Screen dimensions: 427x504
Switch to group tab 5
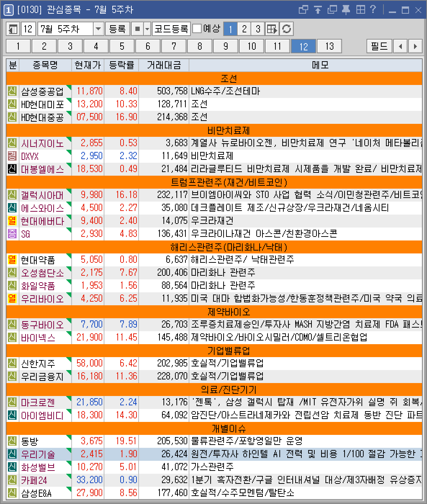pyautogui.click(x=122, y=46)
